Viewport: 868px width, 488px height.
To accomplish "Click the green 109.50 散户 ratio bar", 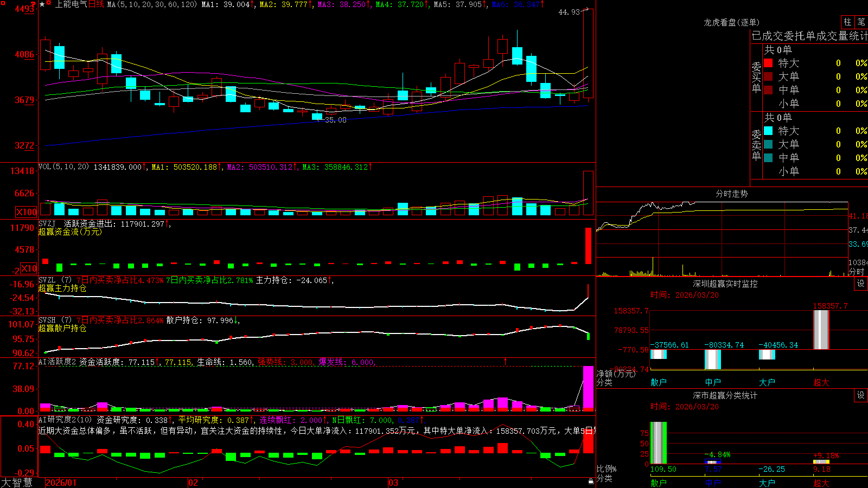I will 659,443.
